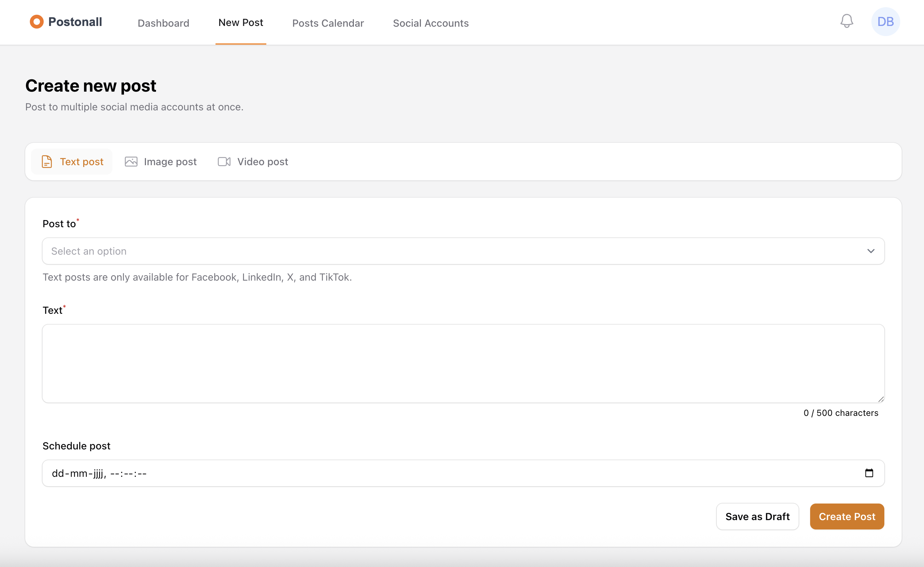Open Posts Calendar page
This screenshot has width=924, height=567.
click(x=328, y=23)
